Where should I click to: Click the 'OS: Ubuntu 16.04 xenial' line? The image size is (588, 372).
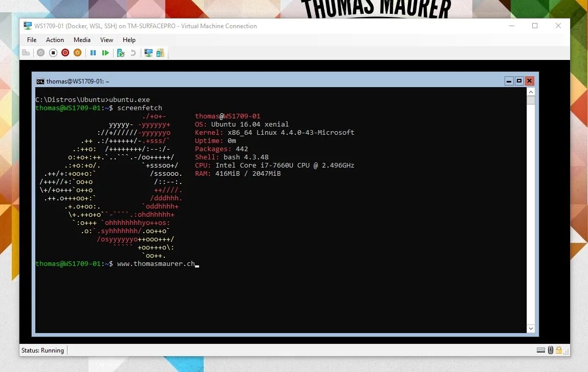click(242, 124)
